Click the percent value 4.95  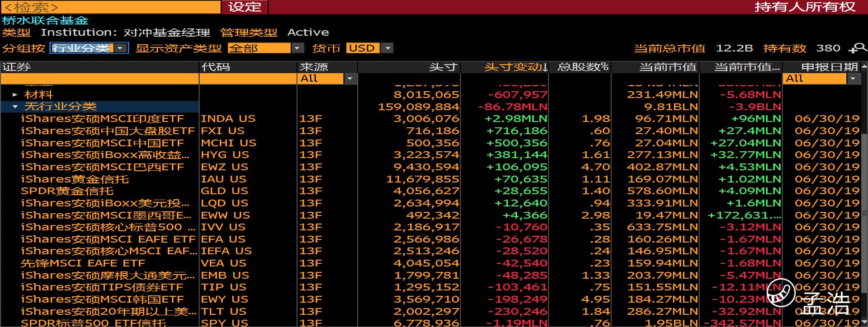click(596, 299)
